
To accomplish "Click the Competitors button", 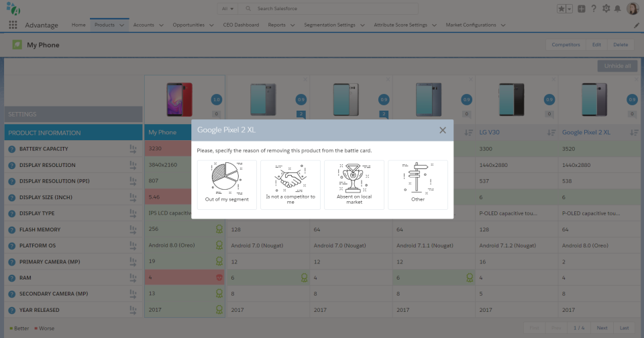I will (566, 45).
